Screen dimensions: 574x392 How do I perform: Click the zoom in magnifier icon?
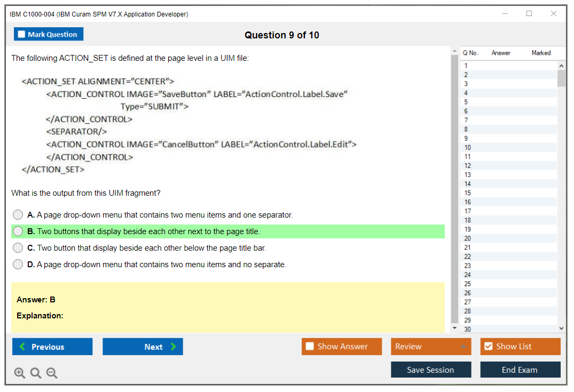pos(20,373)
